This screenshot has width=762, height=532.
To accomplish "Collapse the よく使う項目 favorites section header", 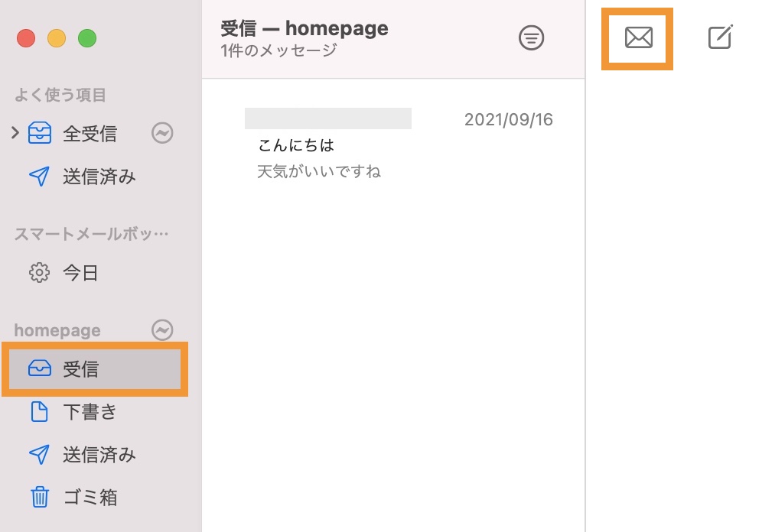I will click(60, 95).
